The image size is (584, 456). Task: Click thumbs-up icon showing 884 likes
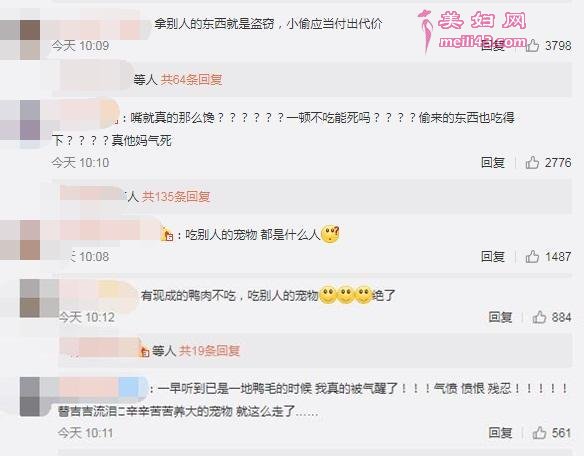539,317
